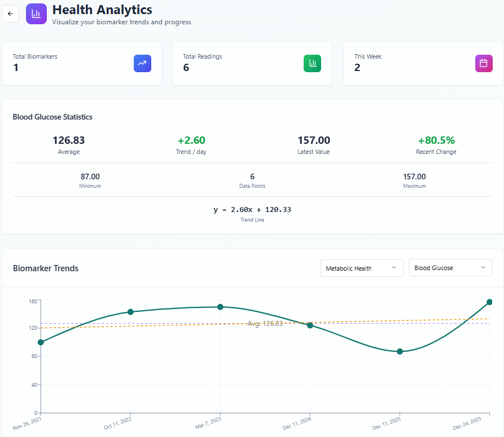Select the 87.00 Minimum statistic
This screenshot has width=504, height=437.
pyautogui.click(x=90, y=176)
